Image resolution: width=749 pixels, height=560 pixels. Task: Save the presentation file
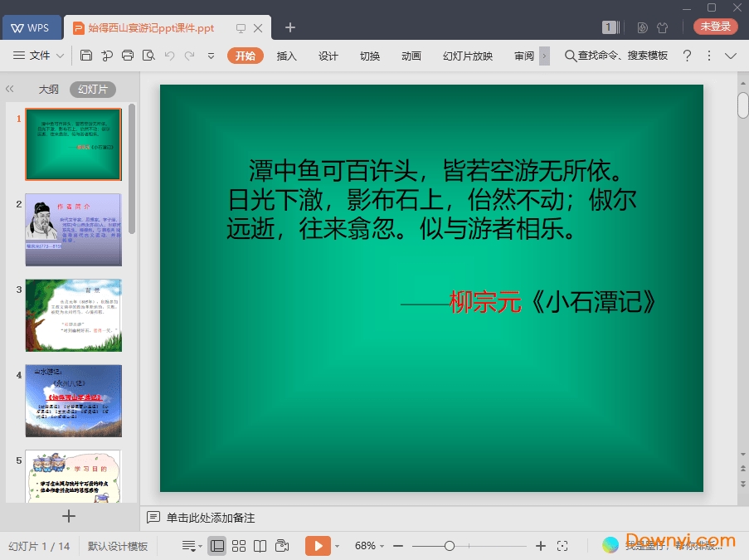point(87,56)
